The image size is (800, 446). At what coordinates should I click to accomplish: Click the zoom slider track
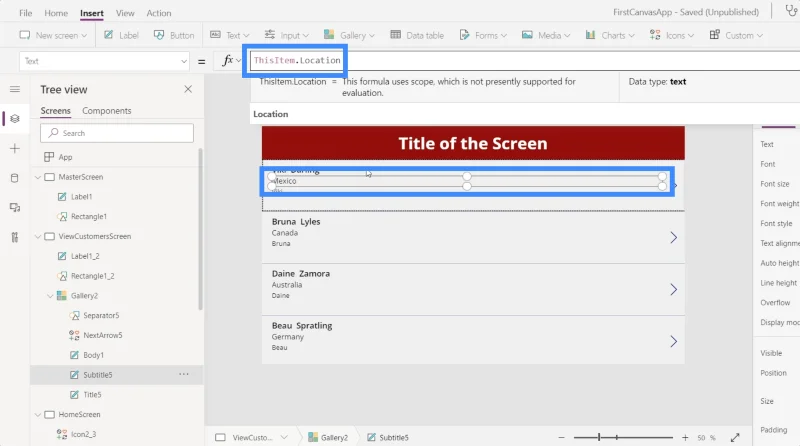tap(623, 437)
